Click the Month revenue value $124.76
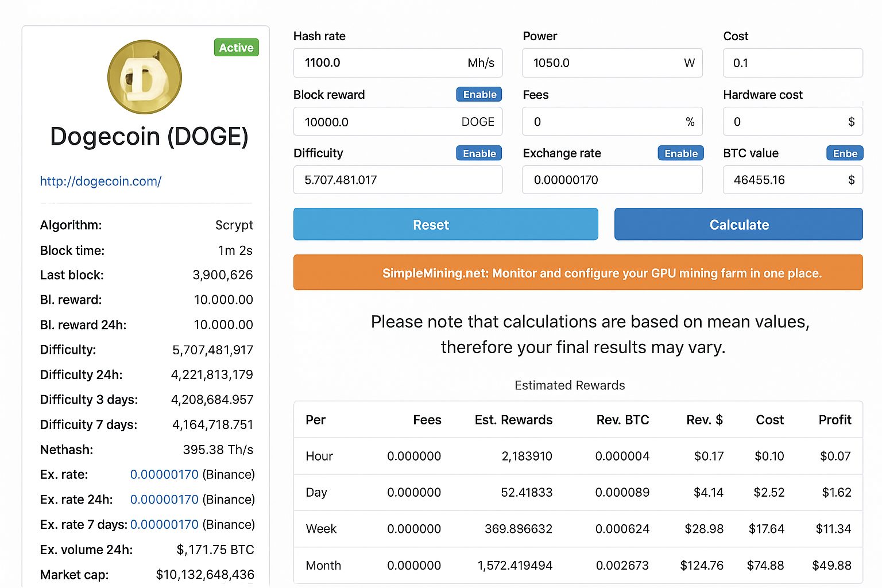The height and width of the screenshot is (588, 882). pos(702,566)
